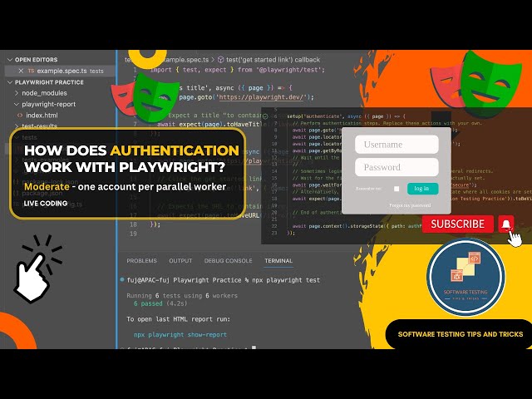
Task: Click line number 18 in the editor gutter
Action: point(133,224)
